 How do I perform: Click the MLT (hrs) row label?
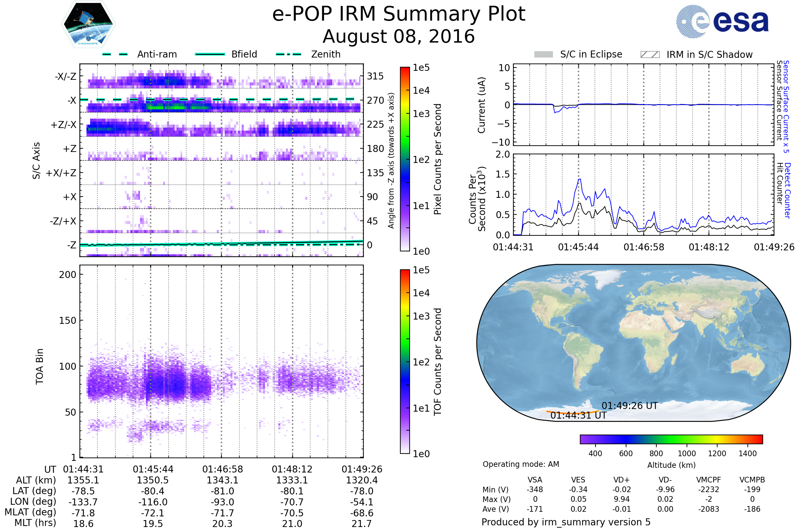point(35,523)
